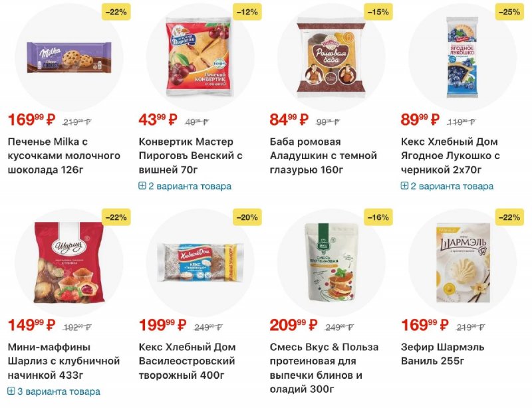Click the Milka cookies product image

pos(68,58)
